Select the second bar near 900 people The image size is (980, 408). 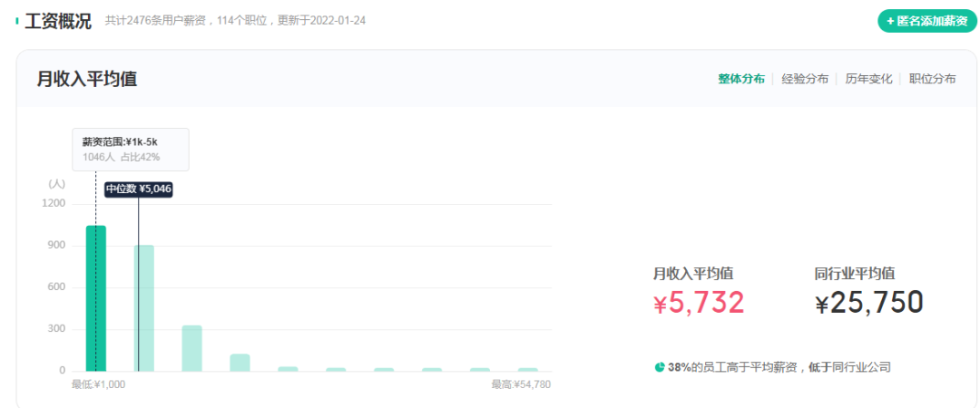[x=144, y=307]
